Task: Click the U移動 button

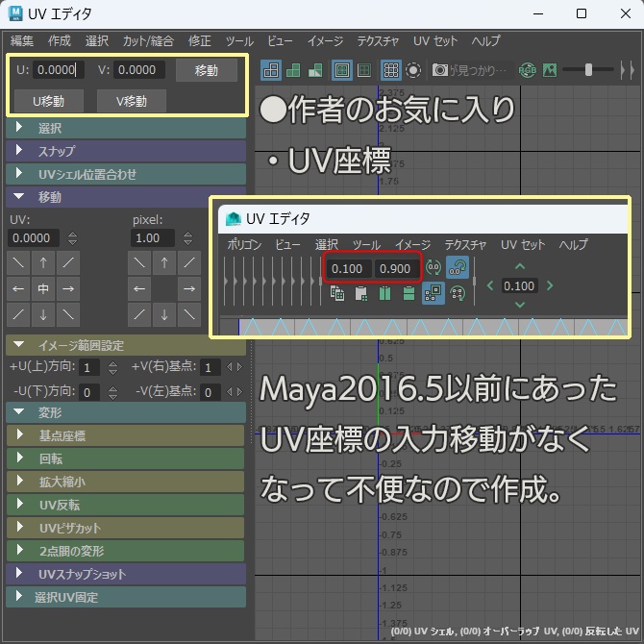Action: (x=48, y=101)
